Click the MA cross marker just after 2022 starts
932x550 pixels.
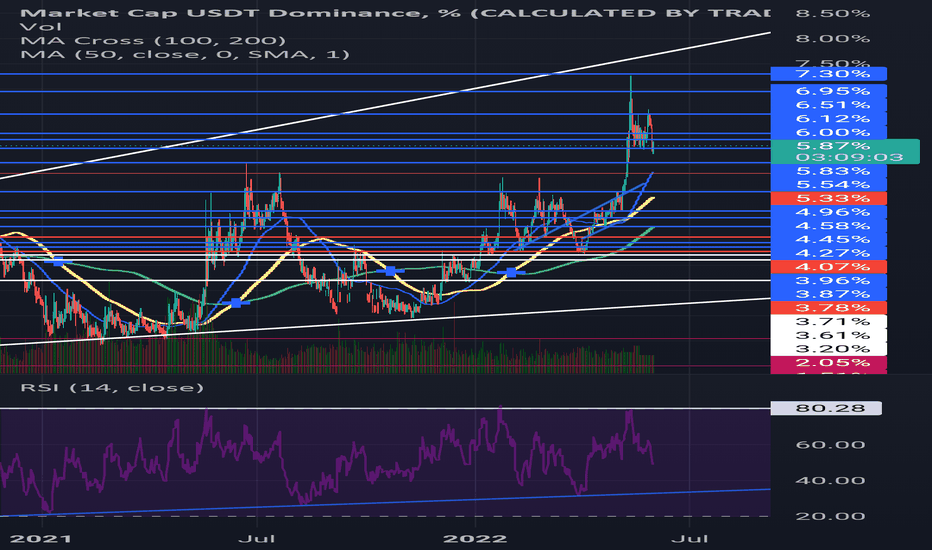tap(511, 272)
